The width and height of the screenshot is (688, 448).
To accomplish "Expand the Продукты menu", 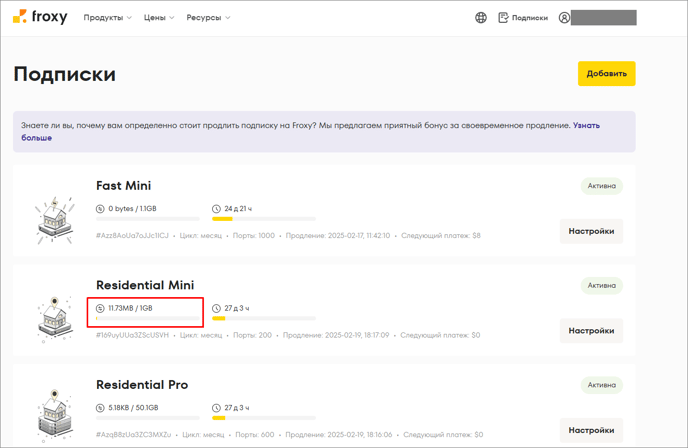I will [x=108, y=18].
